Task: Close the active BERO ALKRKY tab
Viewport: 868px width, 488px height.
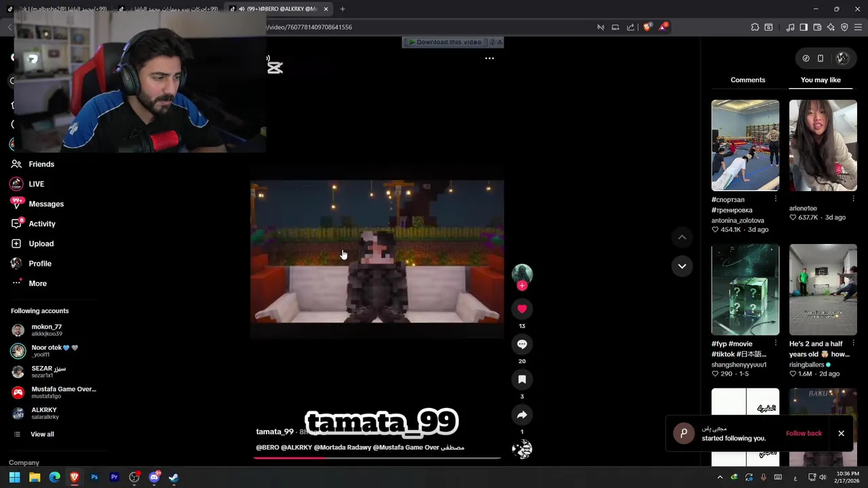Action: [x=326, y=9]
